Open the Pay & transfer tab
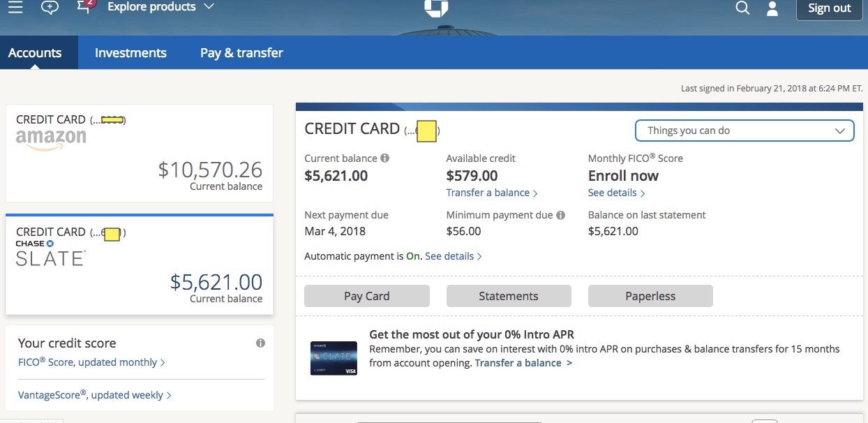Screen dimensions: 868x423 [241, 53]
